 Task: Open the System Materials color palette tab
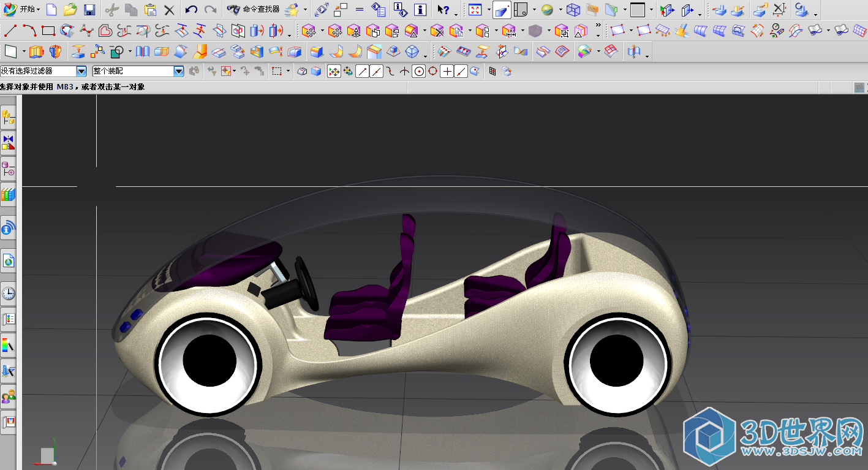8,345
